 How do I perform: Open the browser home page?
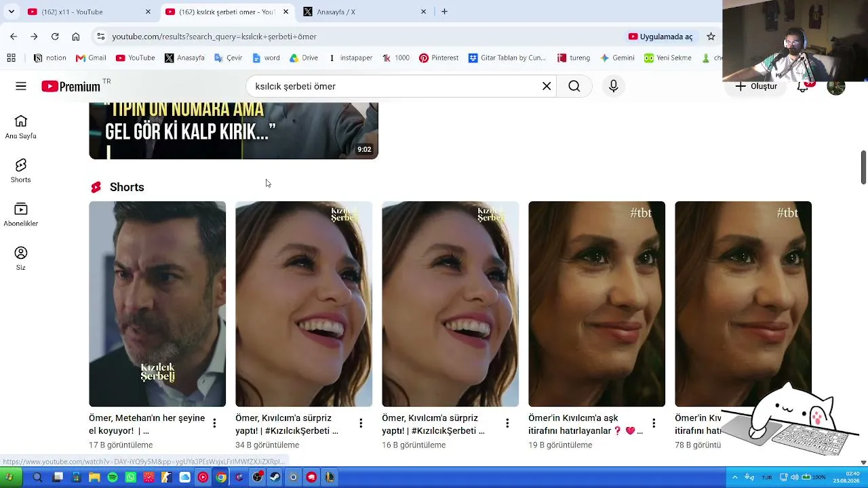(x=76, y=37)
